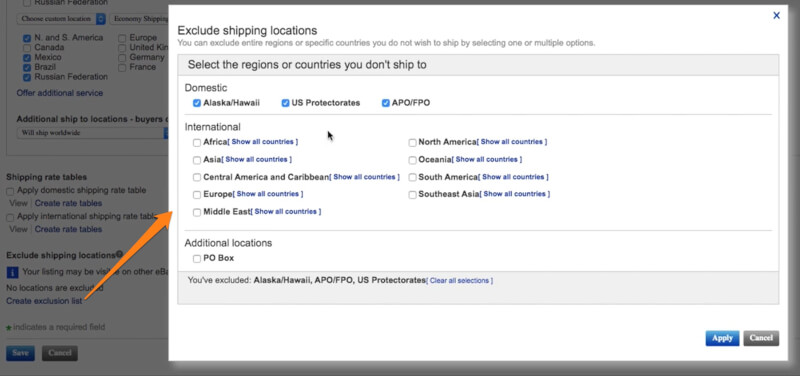Toggle Canada checkbox in background page

27,47
